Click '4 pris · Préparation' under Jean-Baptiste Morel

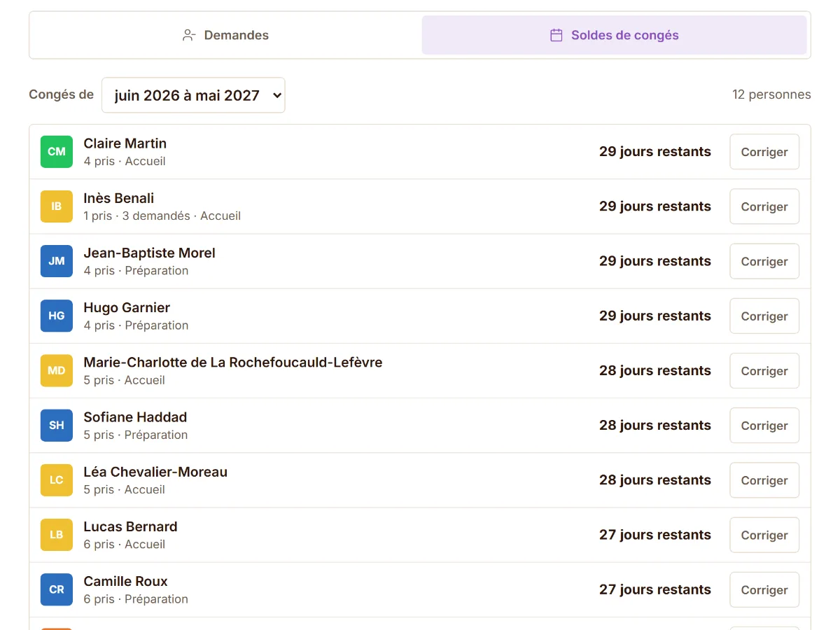pos(136,271)
